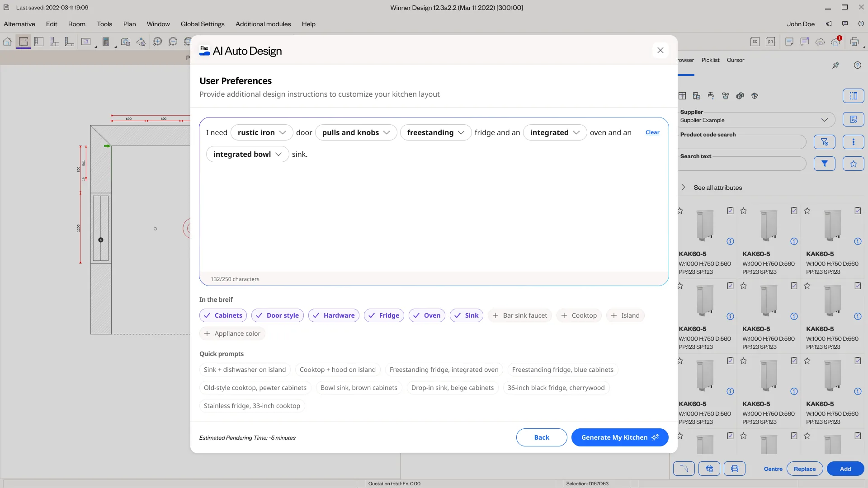This screenshot has height=488, width=868.
Task: Click the calculator icon in toolbar
Action: tap(106, 42)
